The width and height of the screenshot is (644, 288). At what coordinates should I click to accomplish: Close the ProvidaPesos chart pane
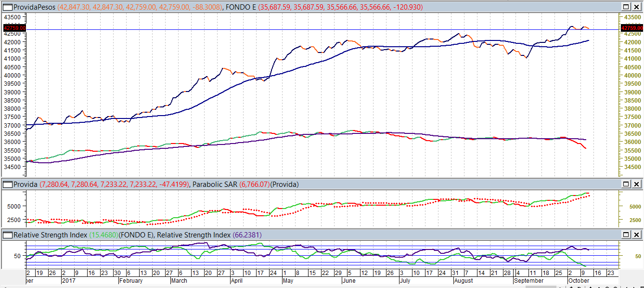(636, 7)
